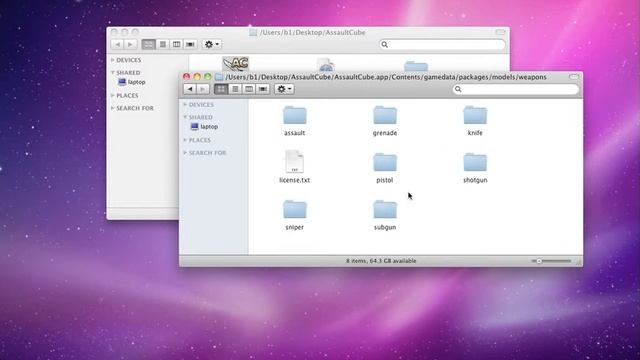Select the folder icon in AssaultCube window
The image size is (640, 360).
tap(416, 66)
